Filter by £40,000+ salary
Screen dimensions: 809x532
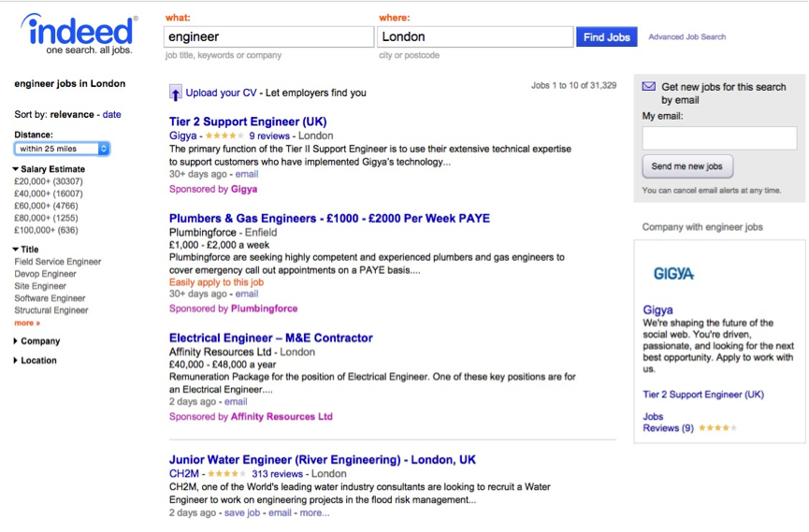pyautogui.click(x=49, y=194)
